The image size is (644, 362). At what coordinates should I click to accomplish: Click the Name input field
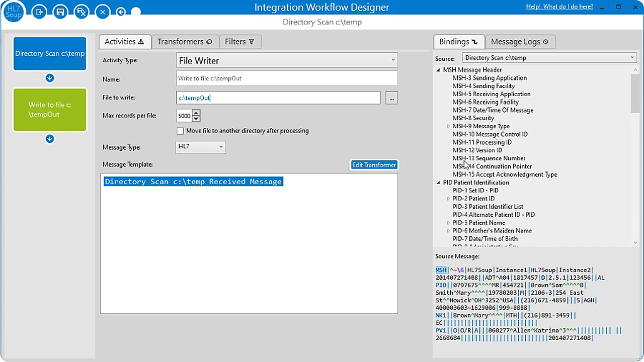point(287,78)
